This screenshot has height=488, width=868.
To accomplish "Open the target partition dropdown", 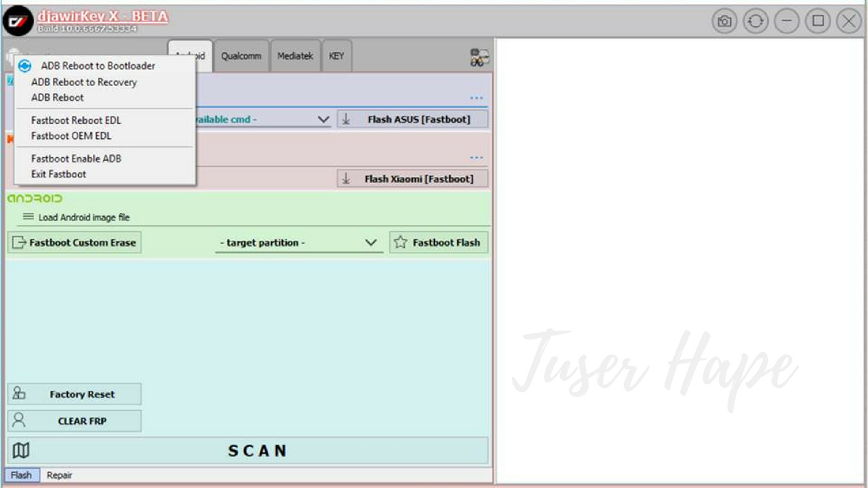I will click(298, 243).
